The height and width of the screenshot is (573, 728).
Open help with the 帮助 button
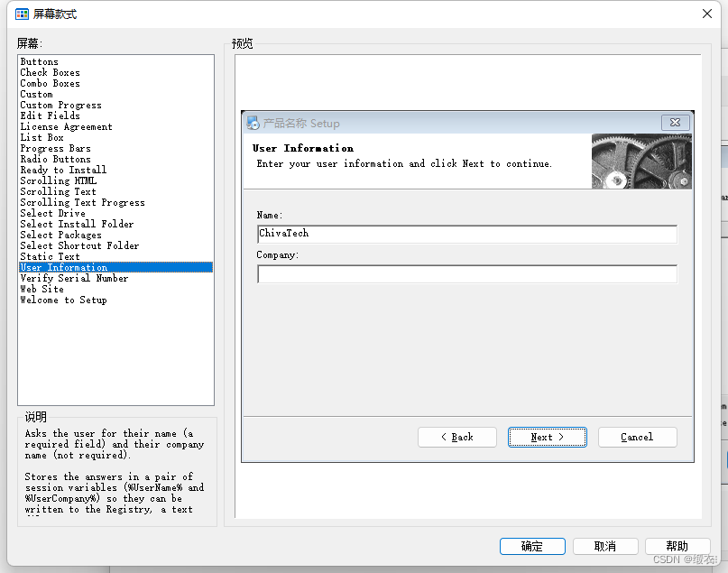[677, 547]
